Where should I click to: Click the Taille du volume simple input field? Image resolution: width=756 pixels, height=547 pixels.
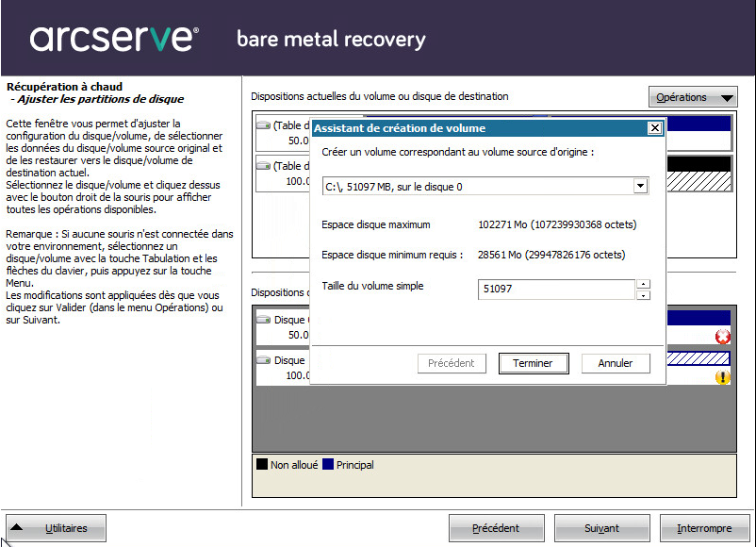(x=556, y=289)
